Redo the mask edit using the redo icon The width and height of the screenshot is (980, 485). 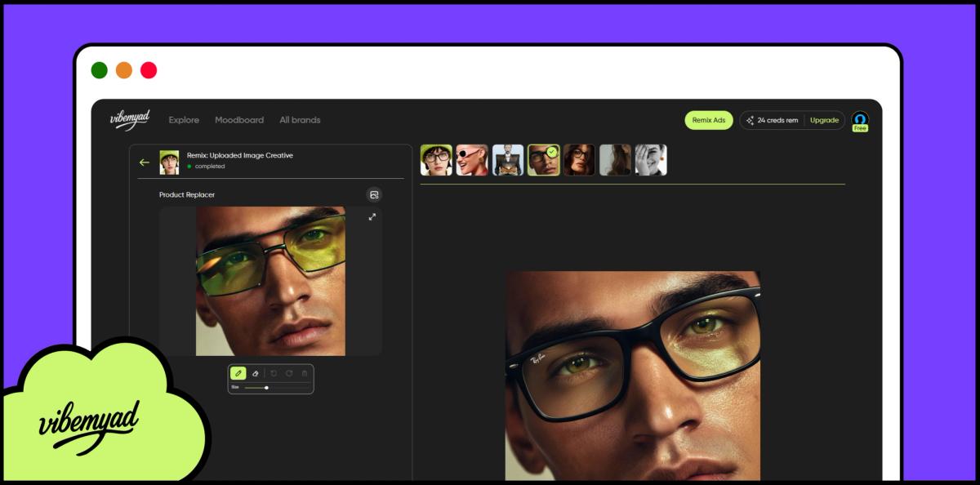pos(289,373)
